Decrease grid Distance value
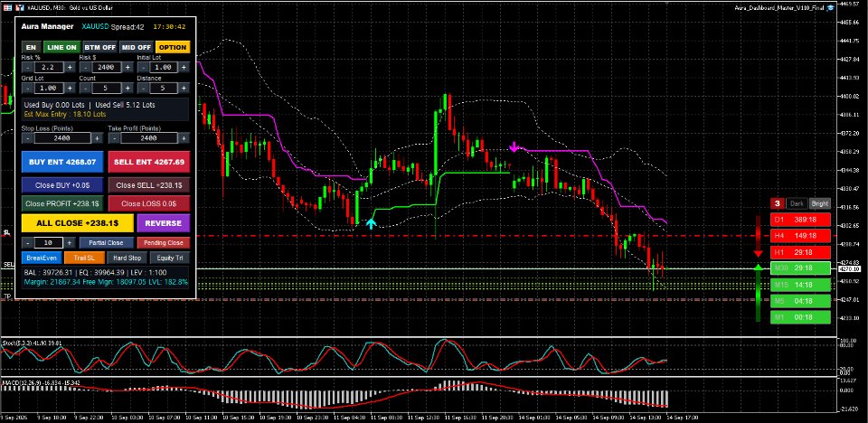 pos(143,88)
